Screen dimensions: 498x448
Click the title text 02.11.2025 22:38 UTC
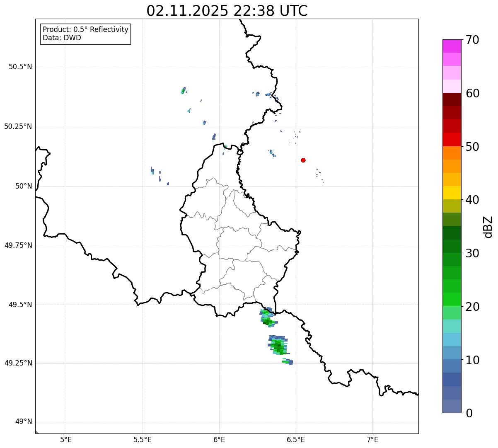(x=227, y=11)
